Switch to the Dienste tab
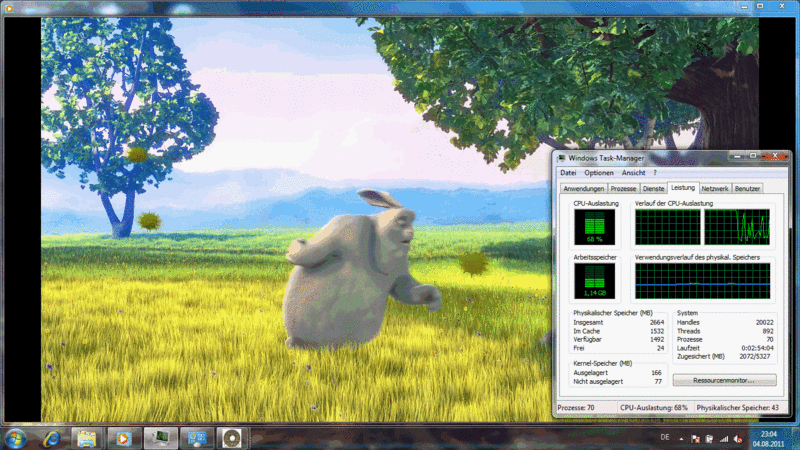 (654, 189)
